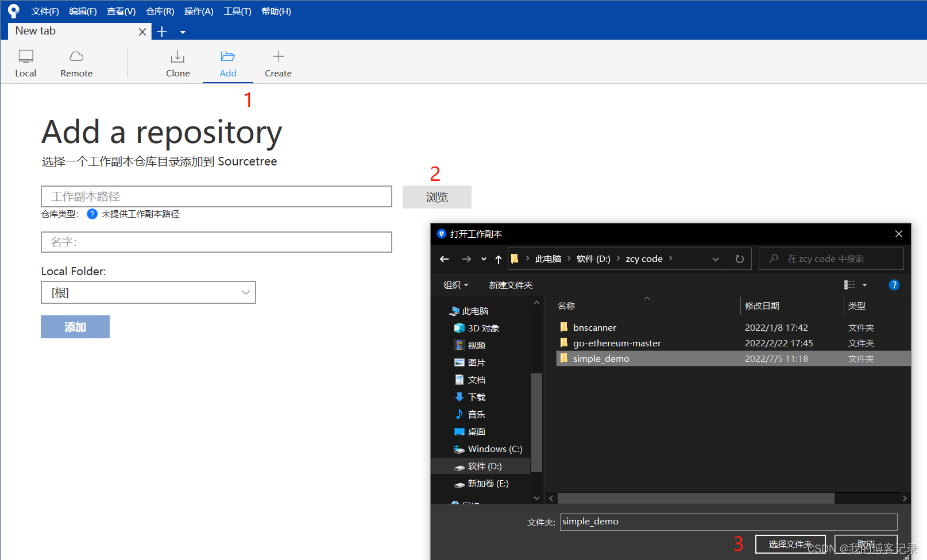Open the dialog help question mark
Viewport: 927px width, 560px height.
click(x=894, y=284)
